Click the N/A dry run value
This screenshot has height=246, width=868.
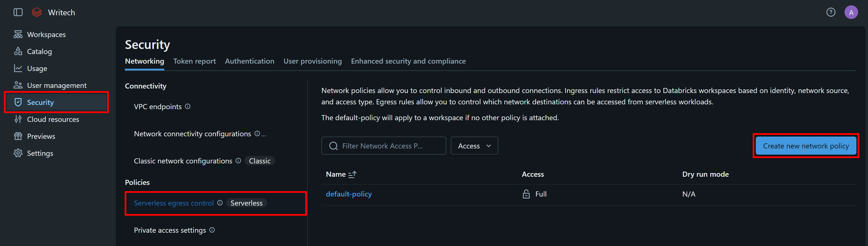coord(689,194)
